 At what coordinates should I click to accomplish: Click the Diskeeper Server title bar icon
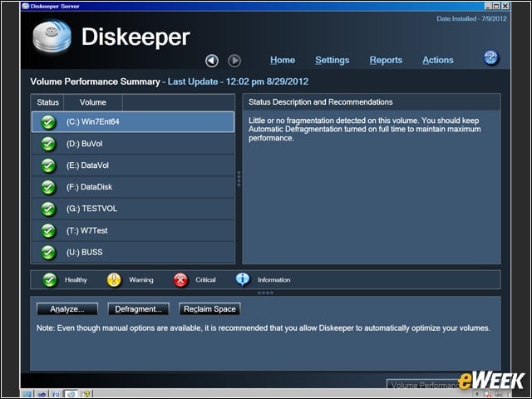coord(26,6)
